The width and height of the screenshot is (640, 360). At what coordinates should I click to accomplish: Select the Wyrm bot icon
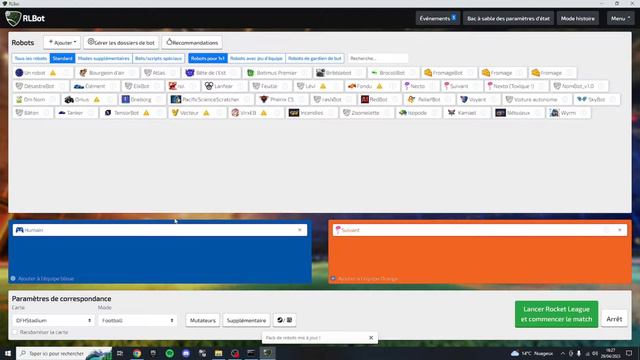[x=554, y=113]
